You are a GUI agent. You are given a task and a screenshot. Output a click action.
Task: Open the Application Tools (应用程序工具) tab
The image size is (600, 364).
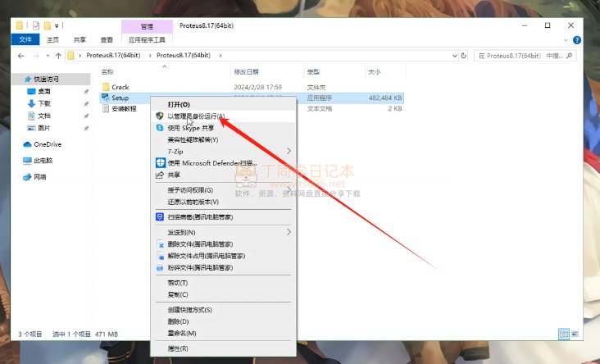[147, 40]
